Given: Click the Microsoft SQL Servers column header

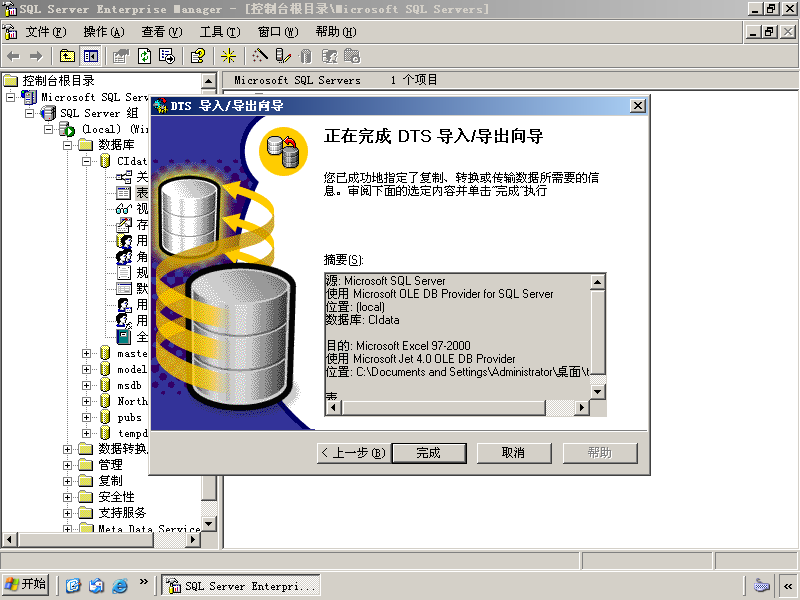Looking at the screenshot, I should 297,80.
